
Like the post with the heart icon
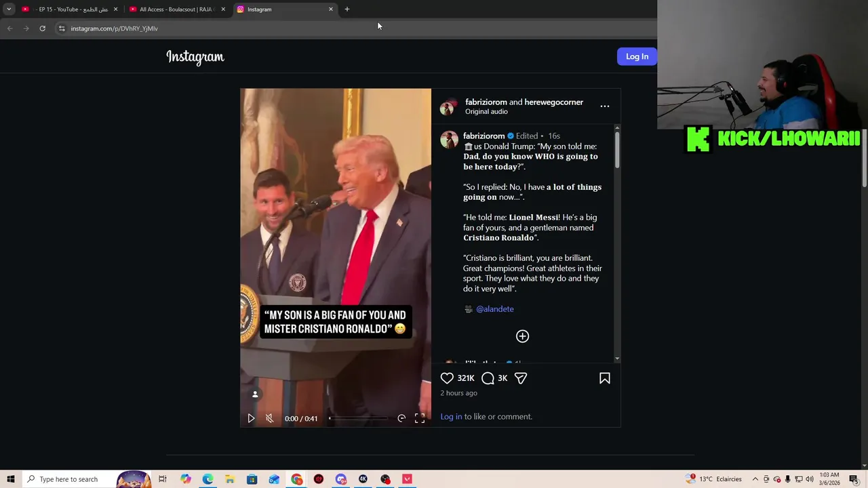tap(447, 378)
